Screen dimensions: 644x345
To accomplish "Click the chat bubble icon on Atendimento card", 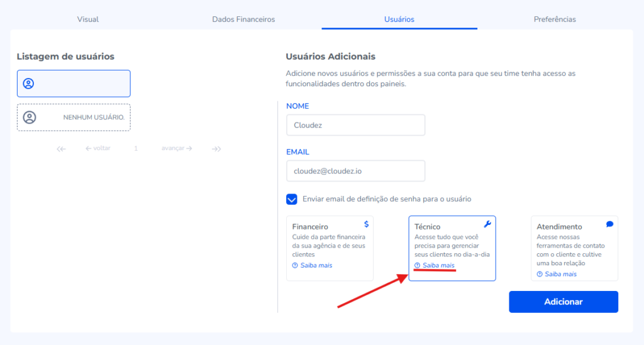I will (609, 224).
